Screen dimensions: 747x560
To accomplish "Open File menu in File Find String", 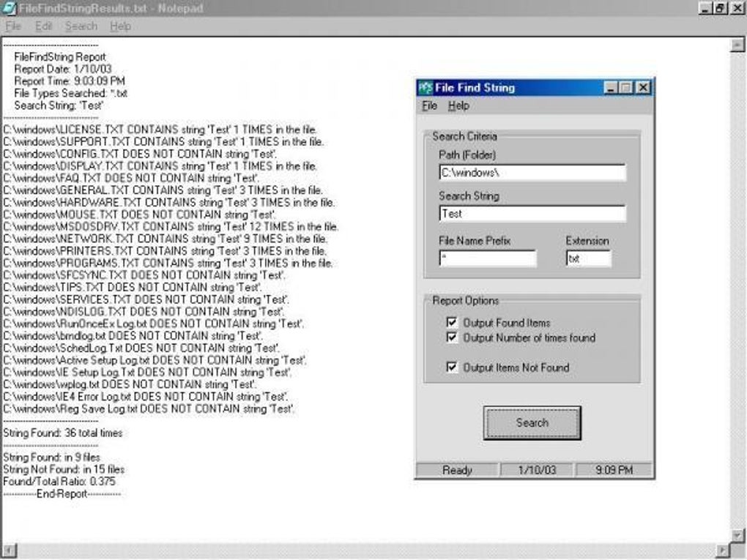I will (x=429, y=105).
